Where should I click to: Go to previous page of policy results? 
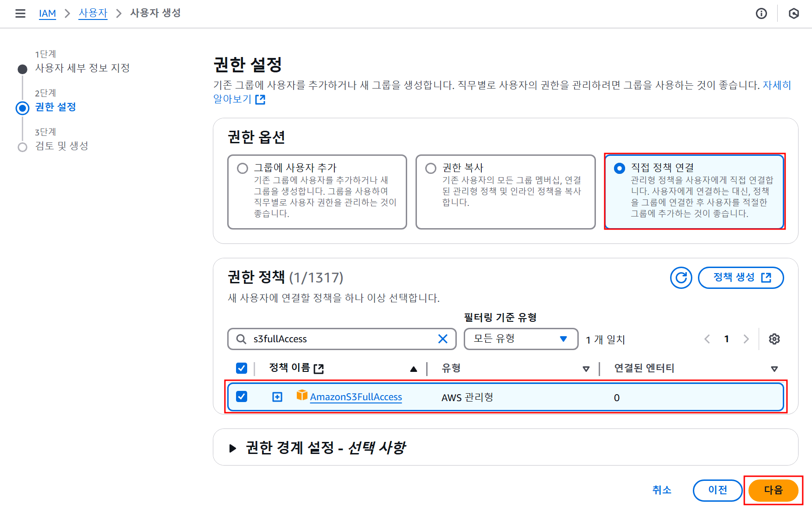click(707, 339)
